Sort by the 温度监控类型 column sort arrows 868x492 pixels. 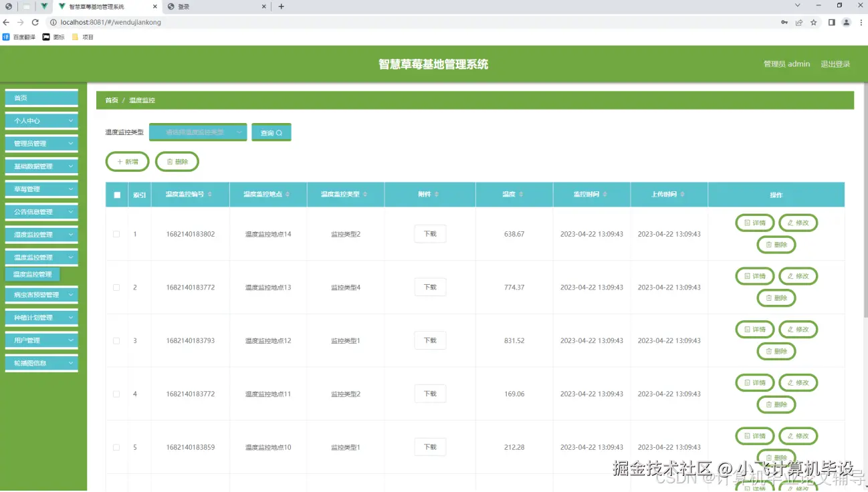coord(365,195)
